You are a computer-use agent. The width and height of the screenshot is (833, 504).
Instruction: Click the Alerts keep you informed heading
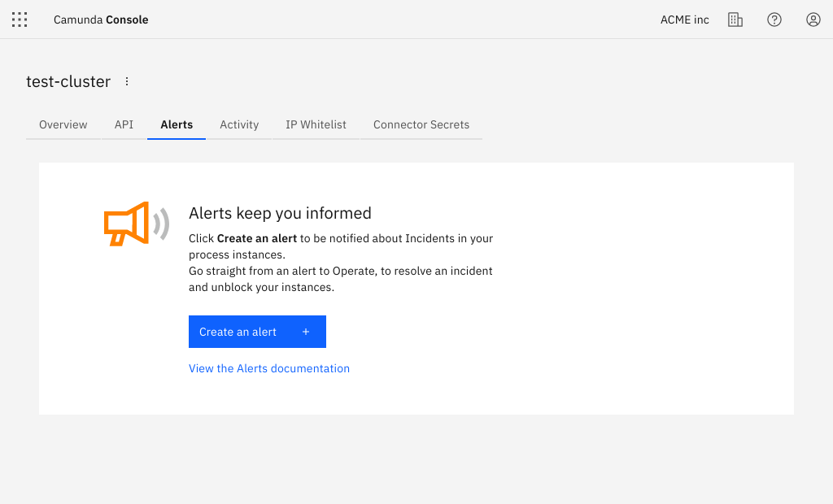pos(280,213)
